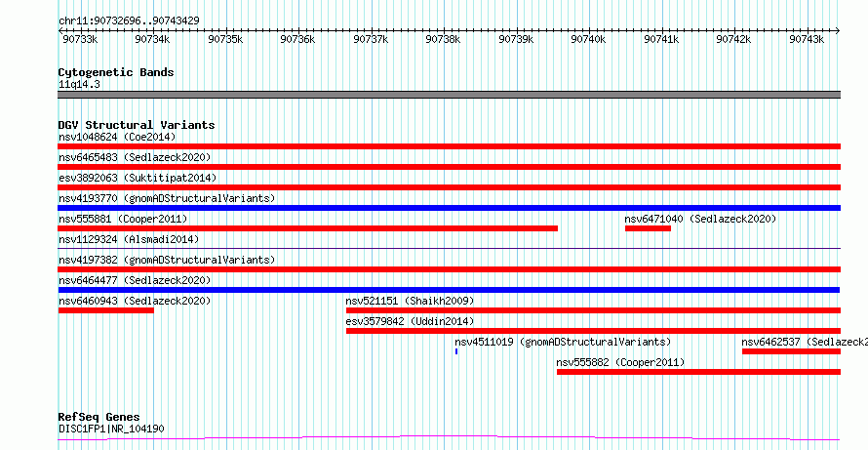
Task: Click the 90743k ruler tick label
Action: tap(808, 39)
